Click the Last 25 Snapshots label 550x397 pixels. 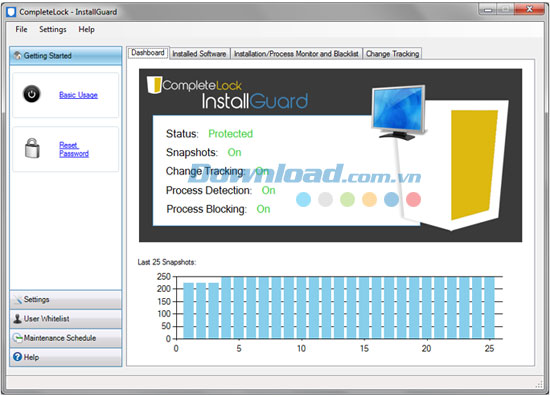click(x=167, y=262)
